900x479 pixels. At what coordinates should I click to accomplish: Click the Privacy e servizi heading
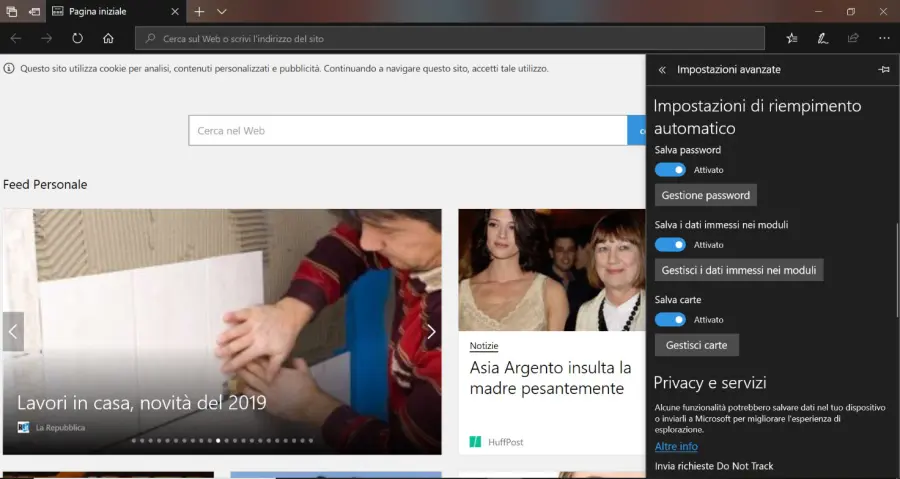pos(710,383)
